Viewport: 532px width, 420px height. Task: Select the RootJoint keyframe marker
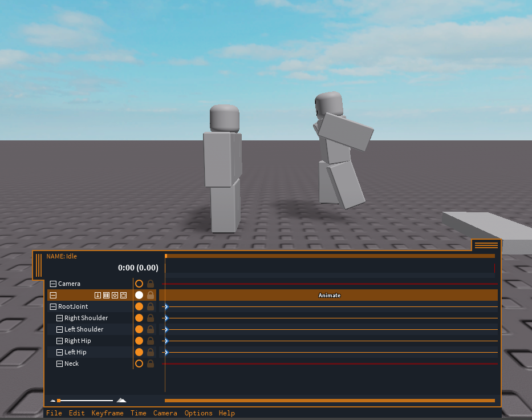pos(166,306)
